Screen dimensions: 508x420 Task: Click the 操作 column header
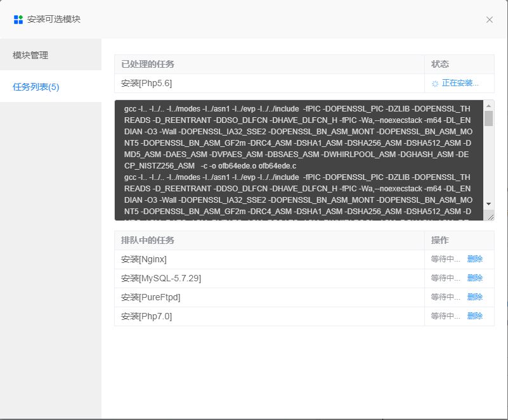tap(438, 241)
